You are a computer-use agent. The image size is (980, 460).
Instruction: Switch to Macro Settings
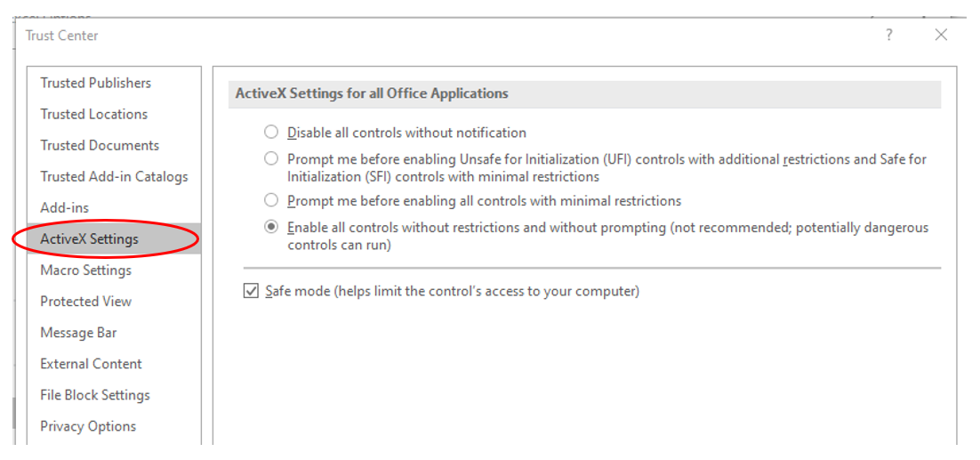[x=86, y=270]
